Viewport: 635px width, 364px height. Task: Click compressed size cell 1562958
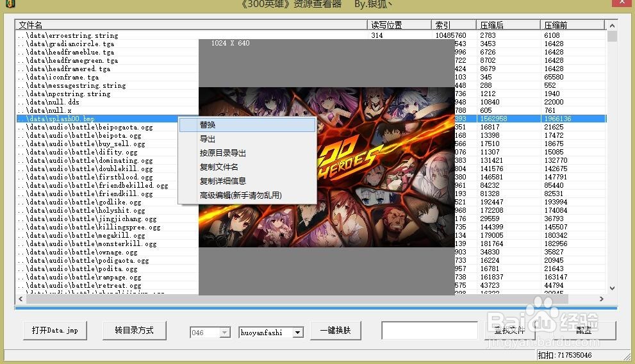point(493,119)
